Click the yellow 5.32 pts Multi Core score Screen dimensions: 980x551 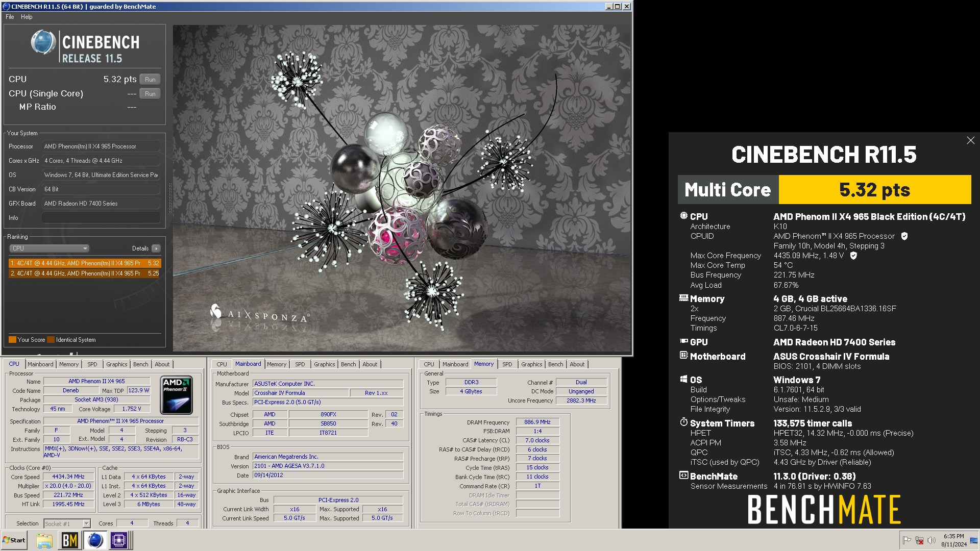[874, 190]
